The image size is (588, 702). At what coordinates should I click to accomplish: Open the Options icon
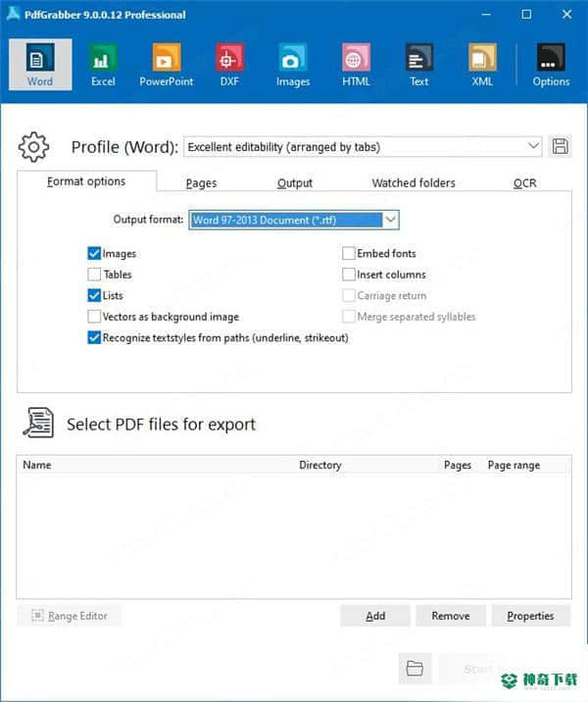pos(551,65)
